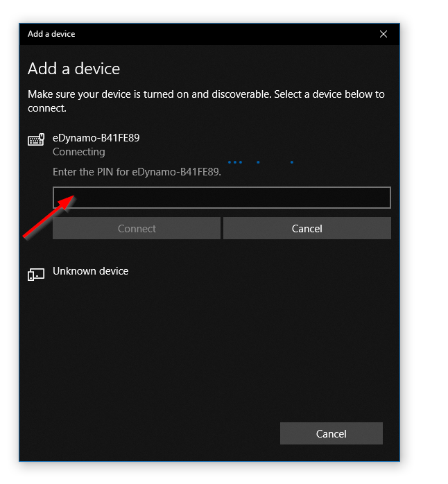Image resolution: width=448 pixels, height=484 pixels.
Task: Click the keyboard icon beside eDynamo-B41FE89
Action: [x=36, y=140]
